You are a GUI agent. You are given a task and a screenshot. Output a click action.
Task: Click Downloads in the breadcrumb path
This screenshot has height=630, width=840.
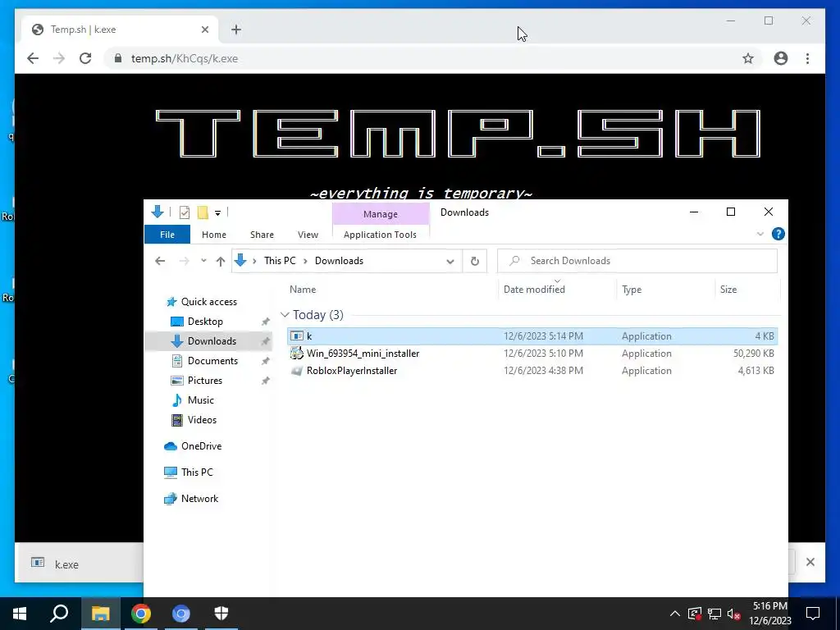pyautogui.click(x=339, y=261)
